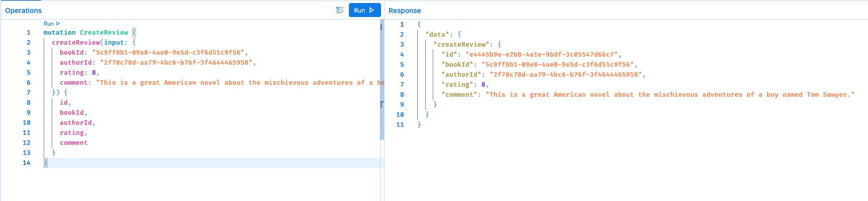
Task: Click the "authorId" value in the response
Action: pos(566,75)
